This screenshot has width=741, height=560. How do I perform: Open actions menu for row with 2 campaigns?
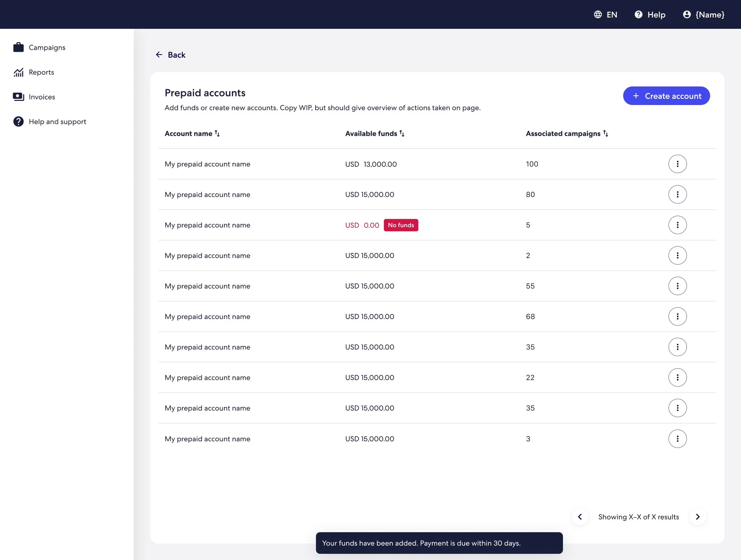(x=678, y=255)
